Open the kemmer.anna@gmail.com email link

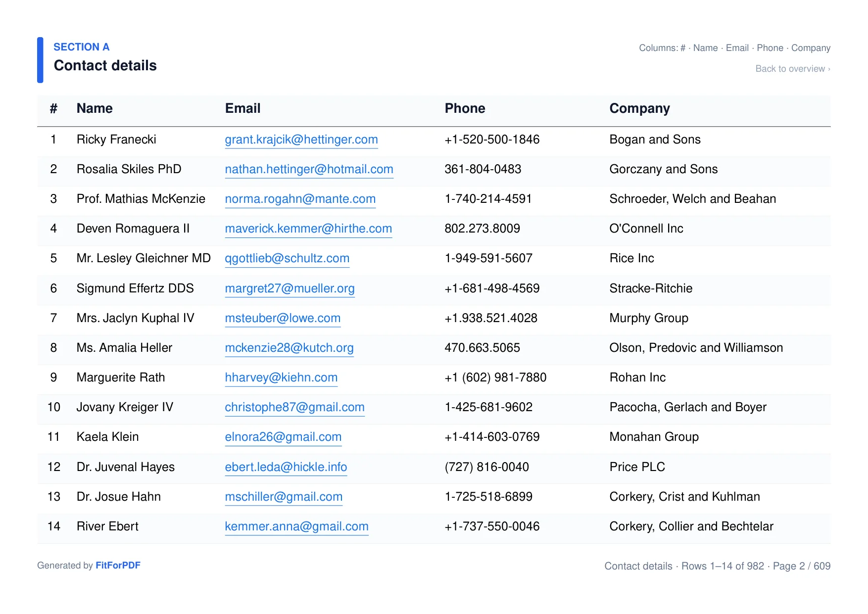coord(296,526)
